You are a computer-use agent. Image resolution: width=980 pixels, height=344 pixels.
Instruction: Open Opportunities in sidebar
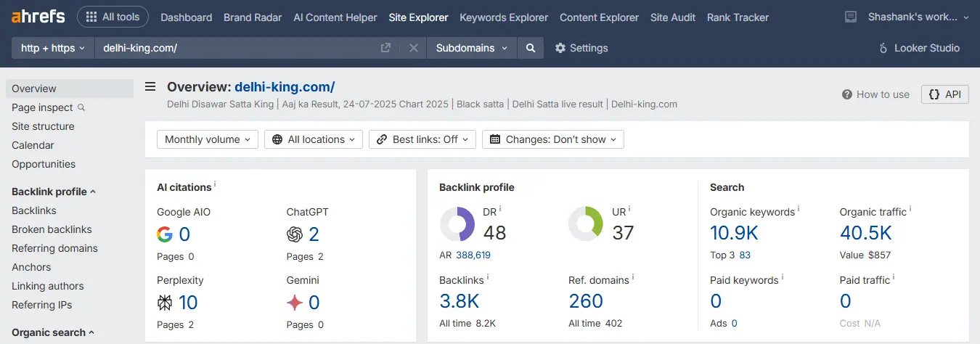tap(44, 164)
